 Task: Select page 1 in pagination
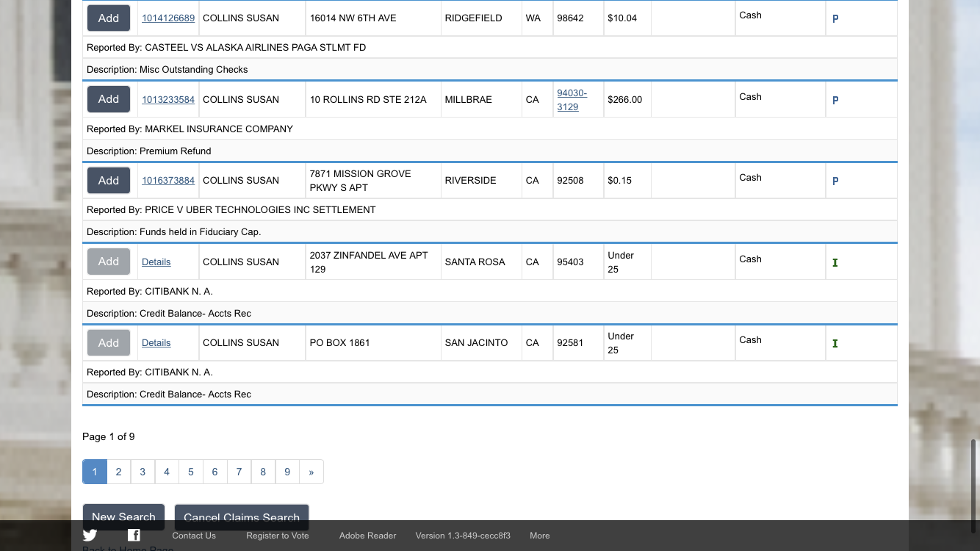tap(95, 472)
